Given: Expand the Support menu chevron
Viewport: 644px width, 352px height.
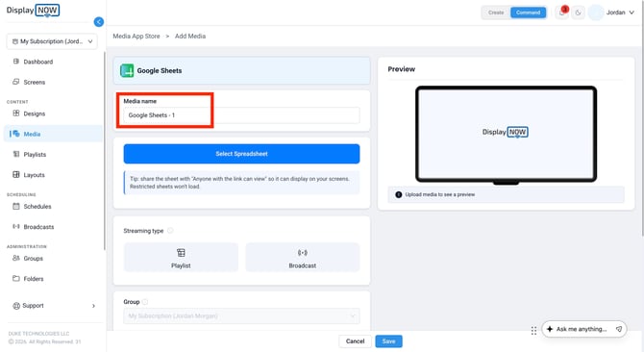Looking at the screenshot, I should pos(93,306).
